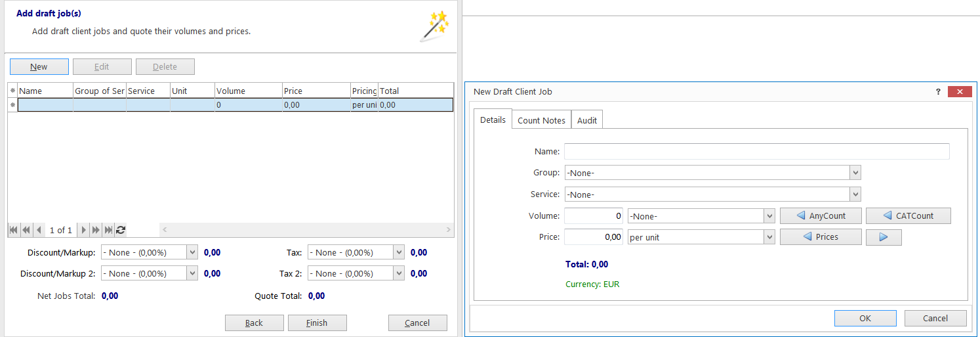Click the Group of Service column header
Viewport: 980px width, 337px height.
(100, 91)
